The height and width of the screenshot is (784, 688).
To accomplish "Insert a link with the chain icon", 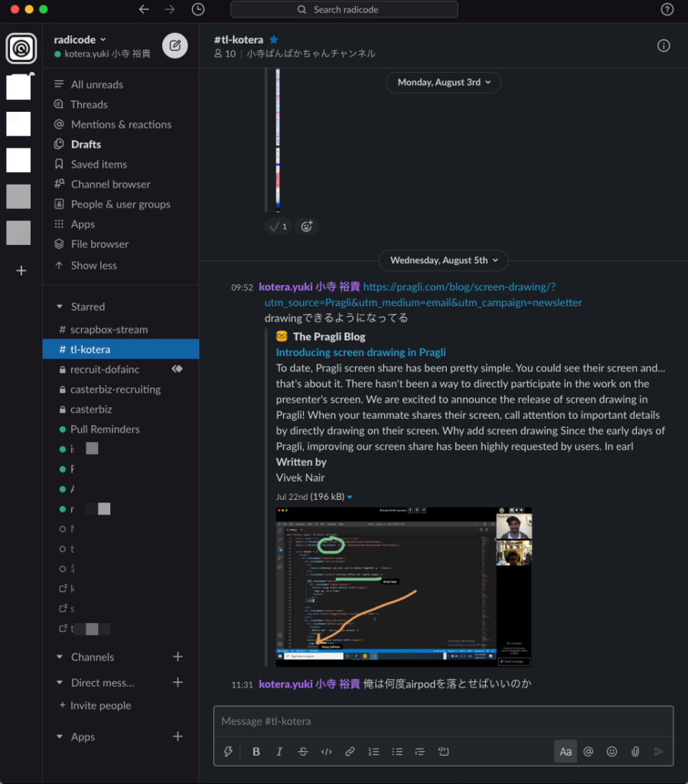I will tap(350, 752).
